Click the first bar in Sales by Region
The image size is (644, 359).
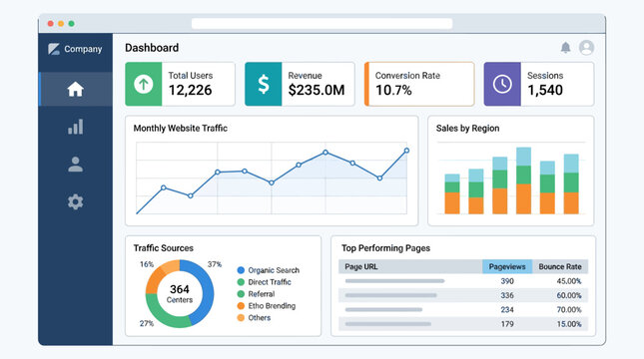coord(452,193)
